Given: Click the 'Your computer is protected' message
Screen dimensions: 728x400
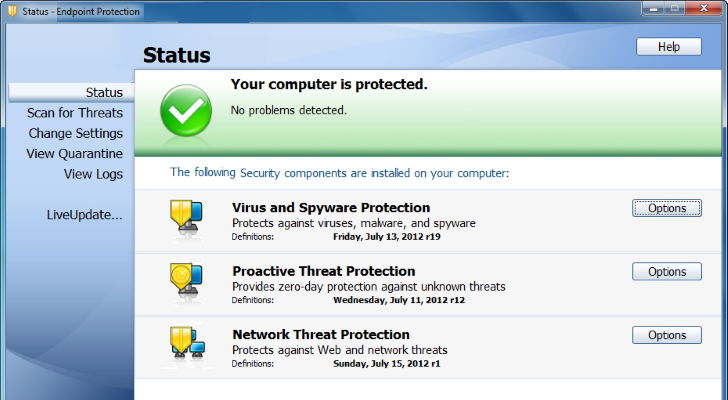Looking at the screenshot, I should pyautogui.click(x=329, y=85).
